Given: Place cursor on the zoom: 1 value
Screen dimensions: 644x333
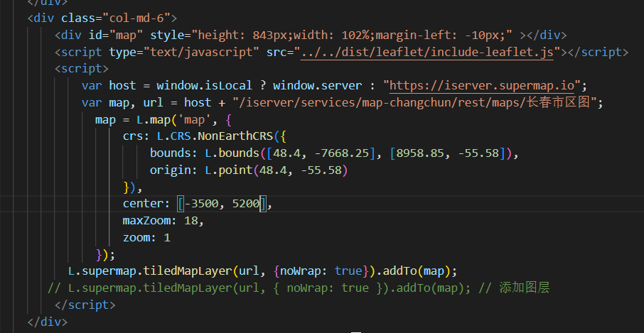Looking at the screenshot, I should pos(167,238).
